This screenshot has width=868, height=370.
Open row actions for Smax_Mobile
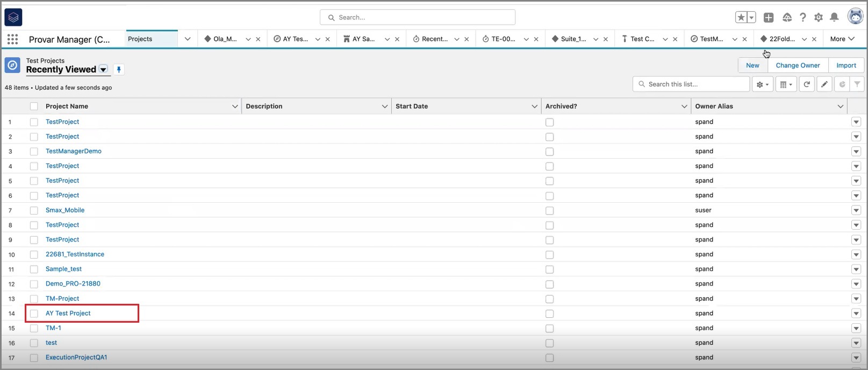(856, 210)
